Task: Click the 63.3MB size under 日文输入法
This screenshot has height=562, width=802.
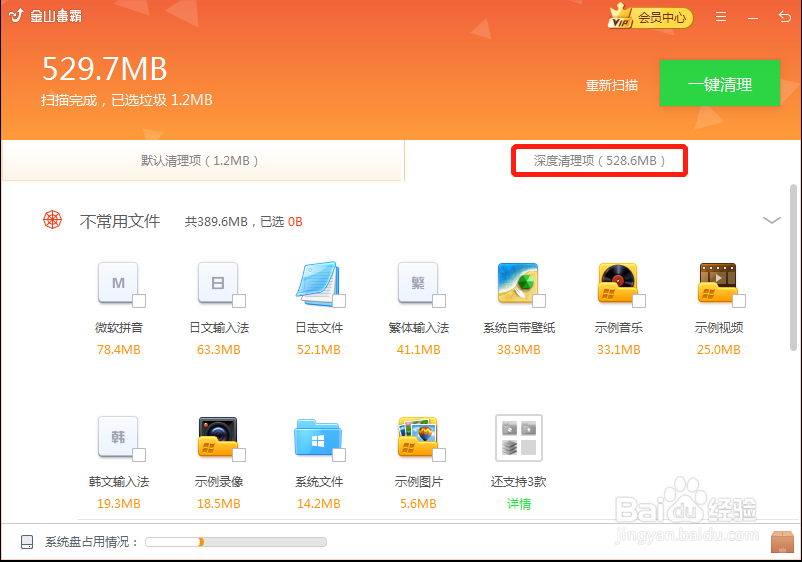Action: click(218, 350)
